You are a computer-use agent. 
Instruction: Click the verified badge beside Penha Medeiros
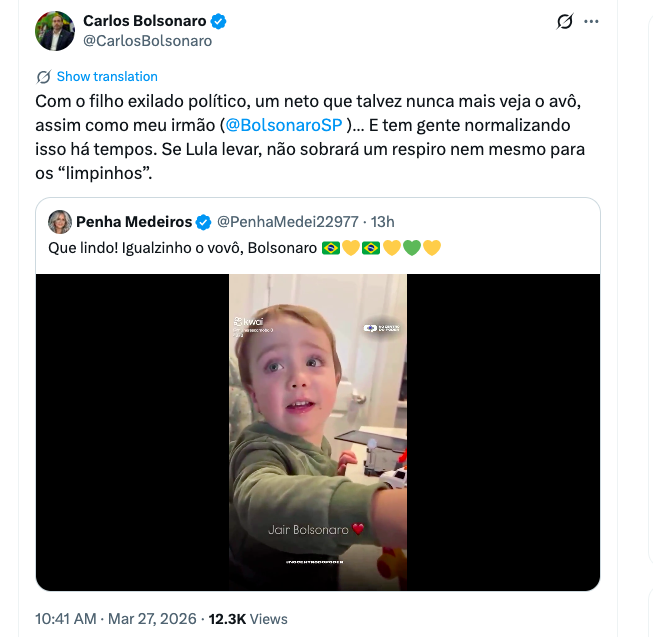pos(203,222)
